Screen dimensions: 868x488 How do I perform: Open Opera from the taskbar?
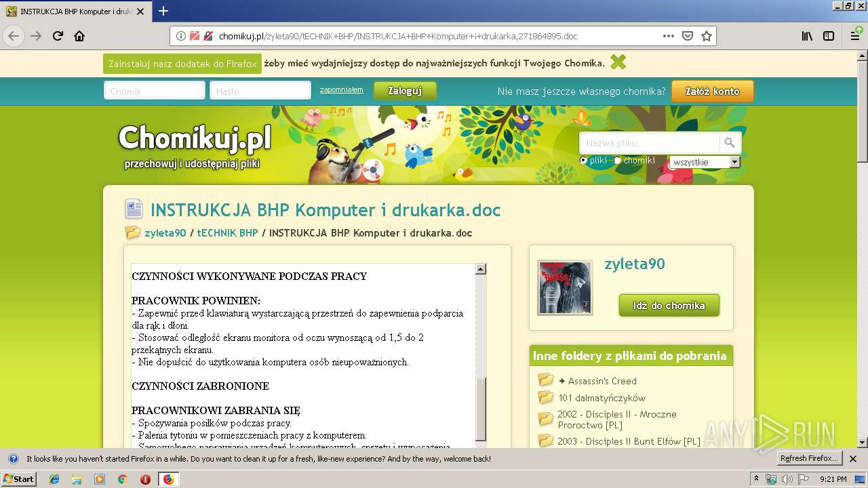[145, 479]
